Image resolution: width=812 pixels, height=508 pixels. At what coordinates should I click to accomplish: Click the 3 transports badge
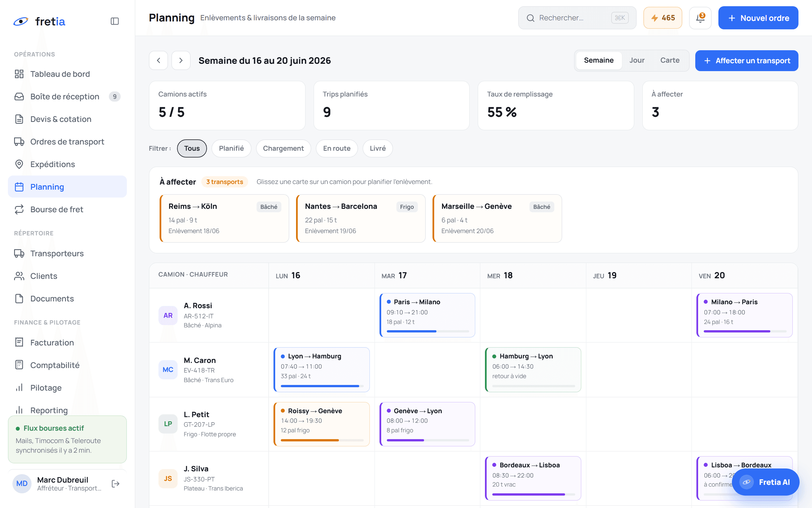coord(224,182)
